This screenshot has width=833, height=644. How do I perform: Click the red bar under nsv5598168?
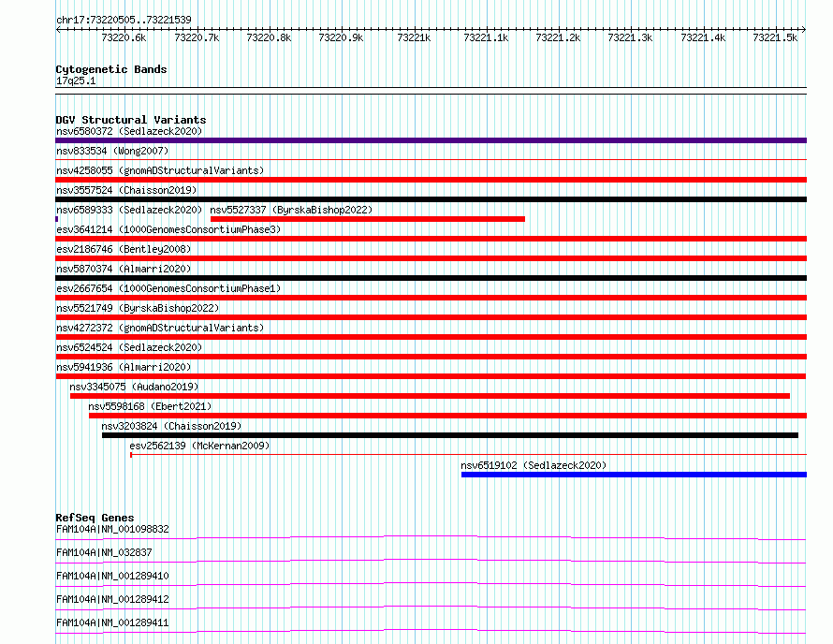[x=447, y=416]
